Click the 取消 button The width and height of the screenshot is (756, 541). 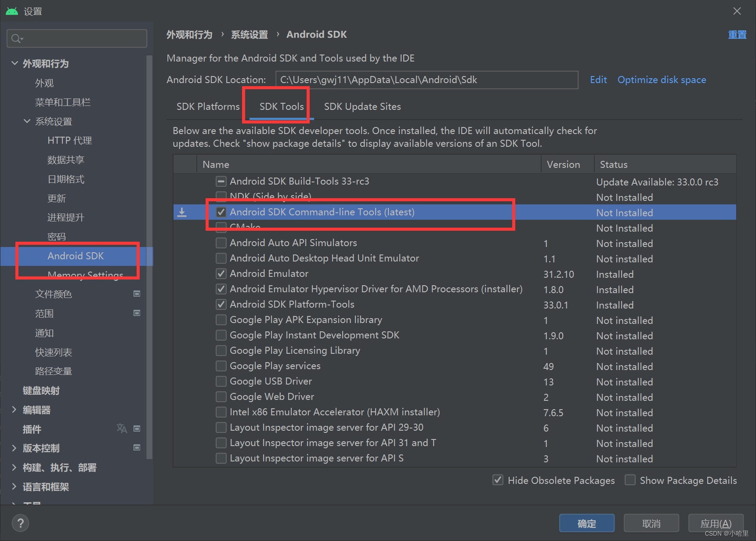click(651, 523)
